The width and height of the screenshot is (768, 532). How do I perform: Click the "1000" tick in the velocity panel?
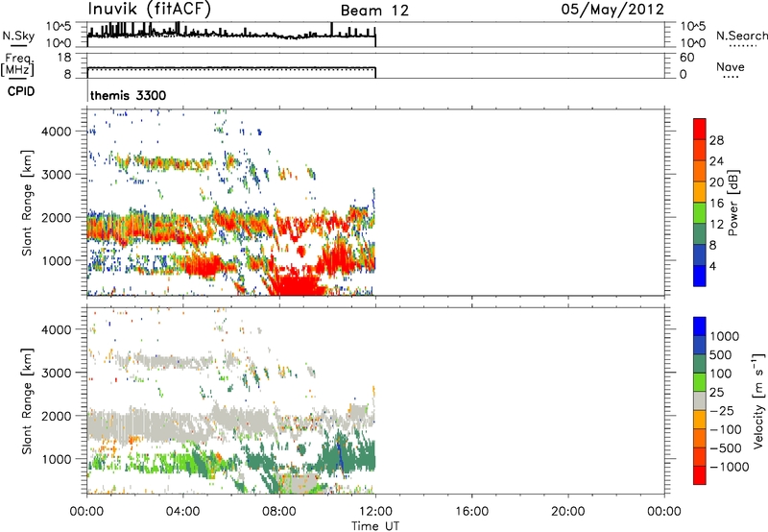(x=57, y=458)
